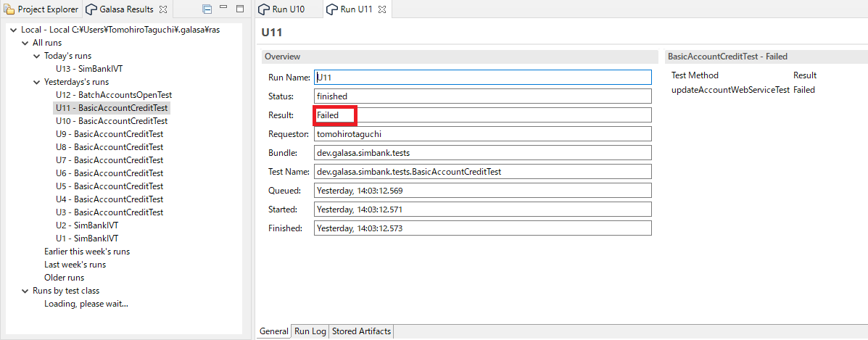Viewport: 868px width, 340px height.
Task: Click the Requestor field tomohirotaguchi
Action: click(x=483, y=133)
